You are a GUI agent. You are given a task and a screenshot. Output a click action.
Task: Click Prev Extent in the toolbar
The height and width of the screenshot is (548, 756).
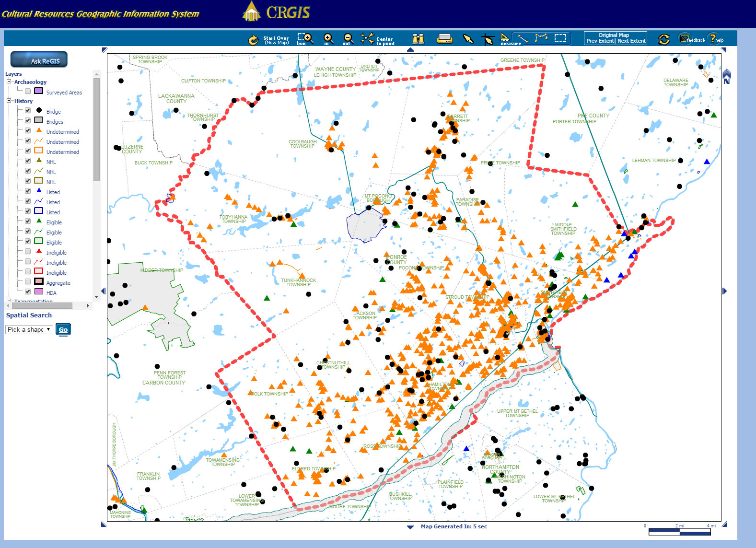tap(600, 41)
